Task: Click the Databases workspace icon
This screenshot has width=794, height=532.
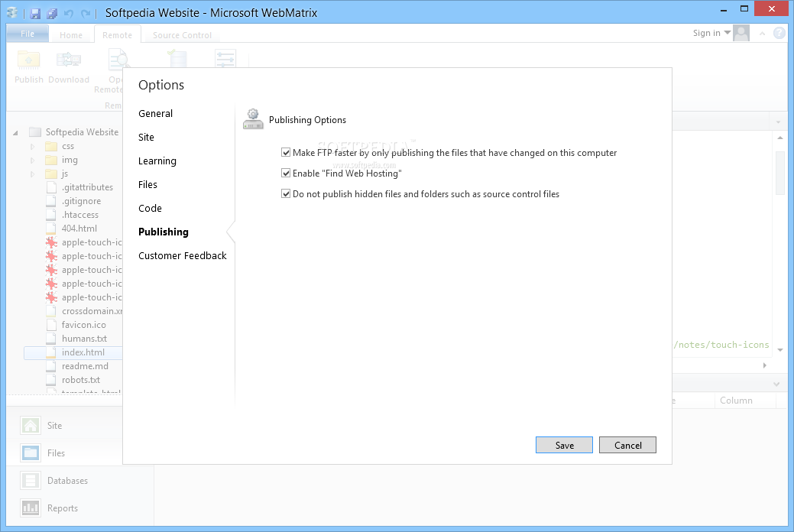Action: click(x=31, y=480)
